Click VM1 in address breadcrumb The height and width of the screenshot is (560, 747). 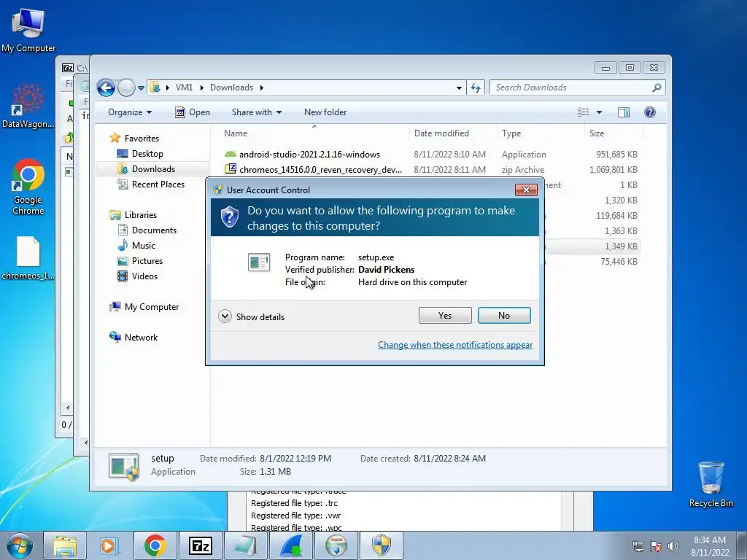click(x=184, y=87)
